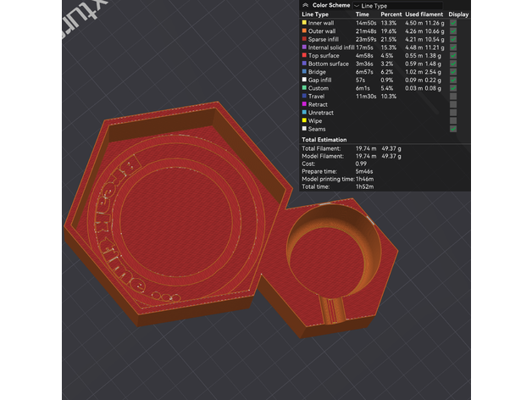Click the Bridge blue color swatch
This screenshot has height=400, width=532.
[x=304, y=72]
